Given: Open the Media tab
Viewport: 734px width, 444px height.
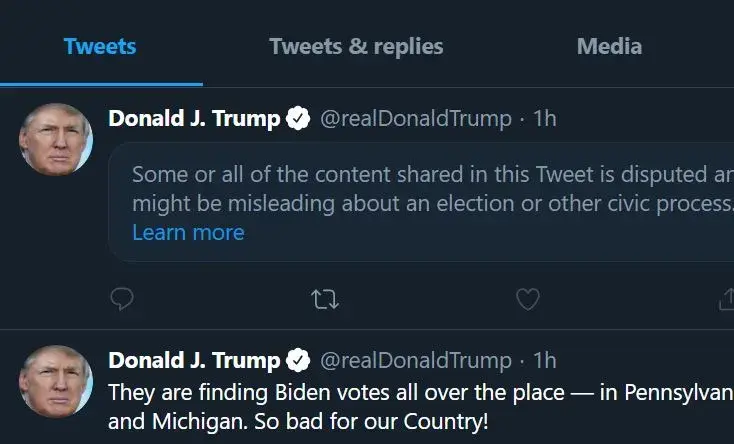Looking at the screenshot, I should point(609,46).
